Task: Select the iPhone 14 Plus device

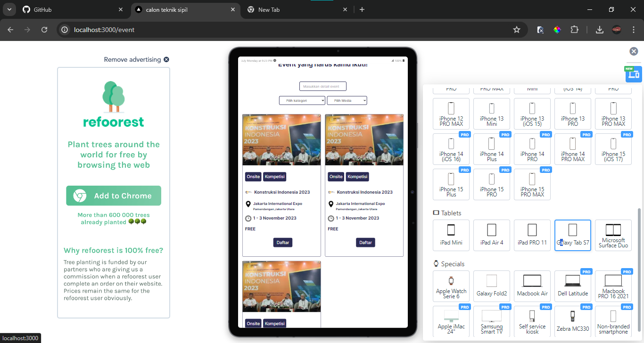Action: click(x=492, y=149)
